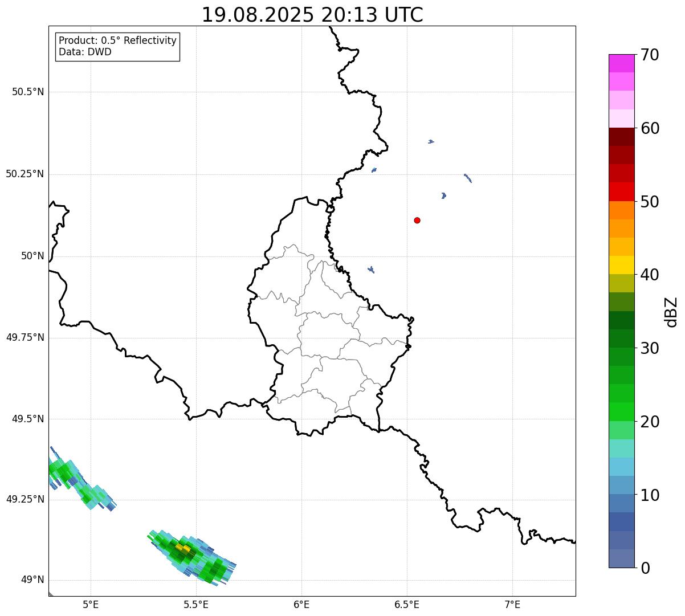Click the bright red colorbar segment above 50
This screenshot has width=685, height=616.
(x=622, y=192)
